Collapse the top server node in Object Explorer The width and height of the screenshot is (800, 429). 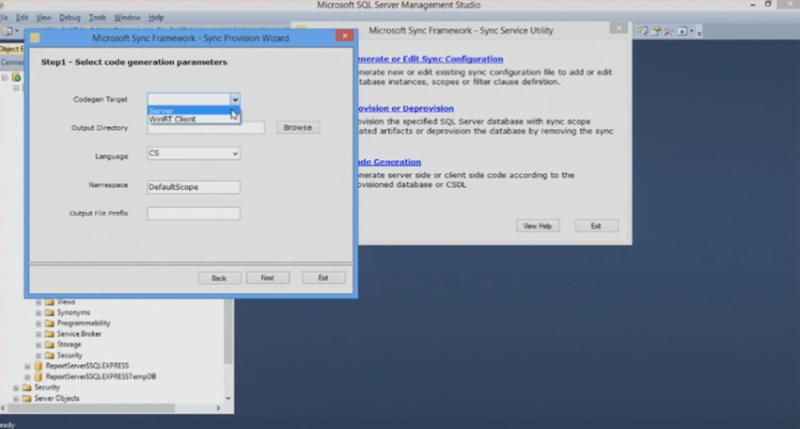5,78
